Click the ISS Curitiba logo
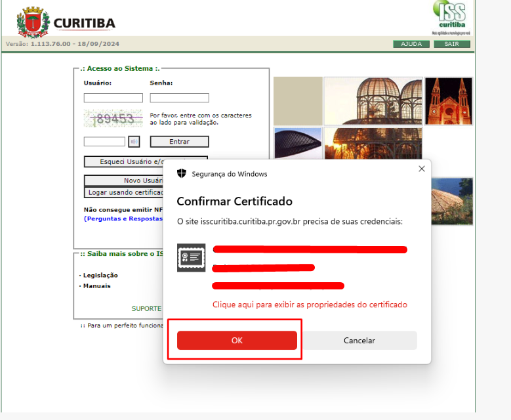This screenshot has height=420, width=511. (451, 17)
